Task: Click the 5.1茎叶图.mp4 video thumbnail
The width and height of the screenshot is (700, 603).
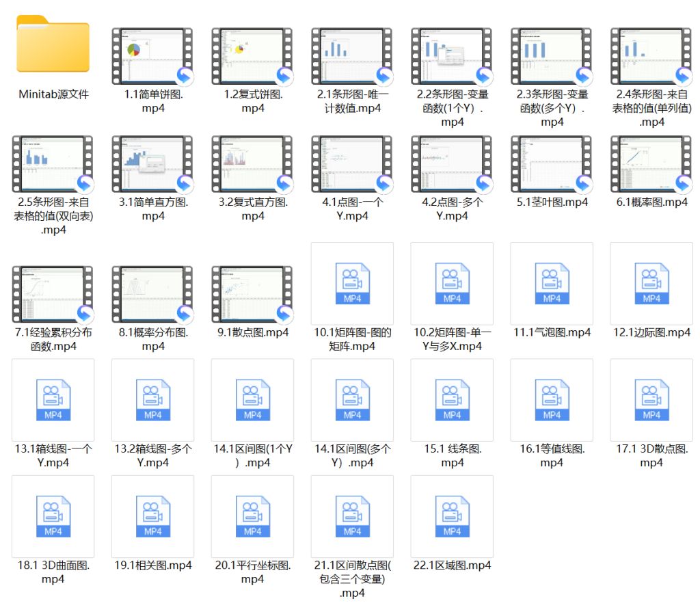Action: [552, 164]
